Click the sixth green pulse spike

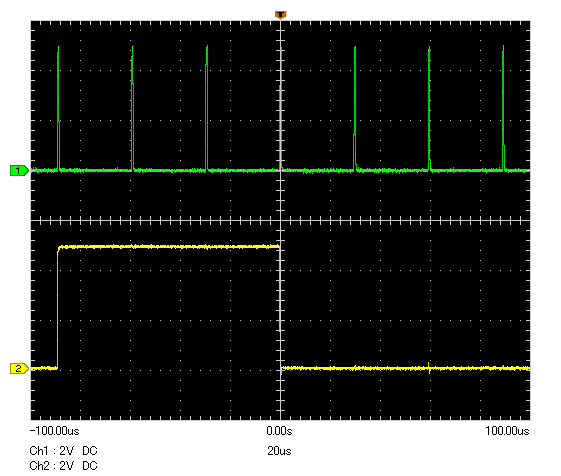tap(429, 107)
